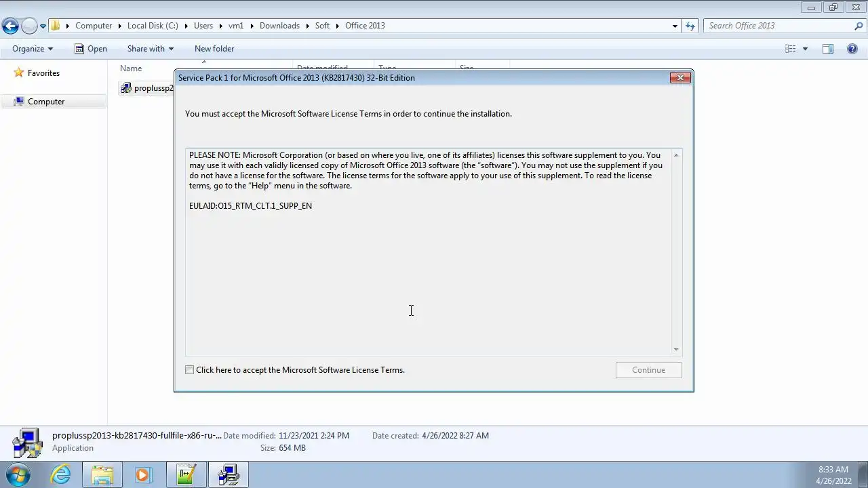
Task: Select Users in the address breadcrumb
Action: pyautogui.click(x=203, y=26)
